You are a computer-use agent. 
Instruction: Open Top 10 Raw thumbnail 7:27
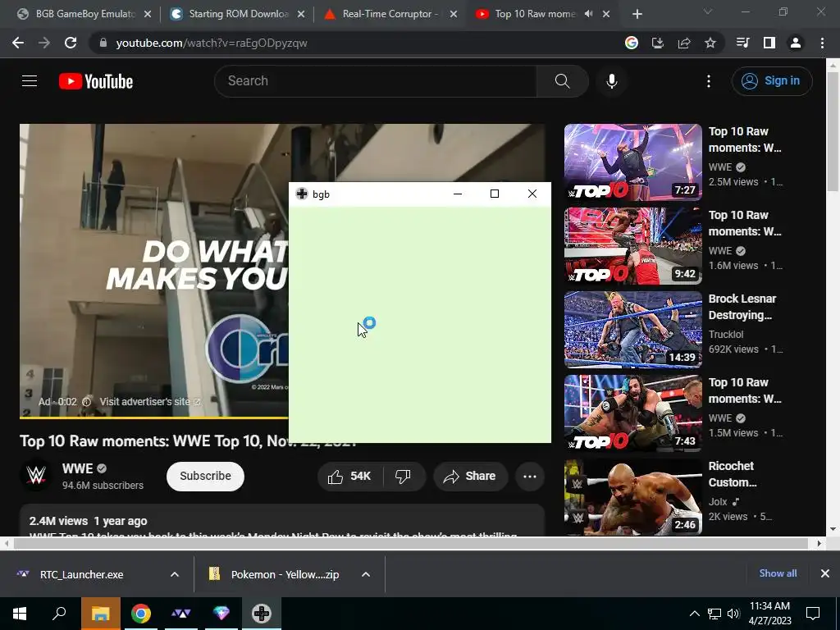632,162
